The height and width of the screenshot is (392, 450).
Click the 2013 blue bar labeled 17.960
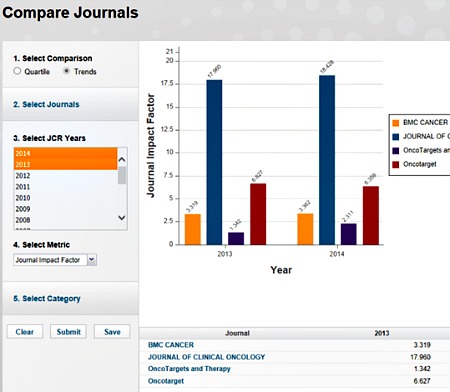pos(214,162)
